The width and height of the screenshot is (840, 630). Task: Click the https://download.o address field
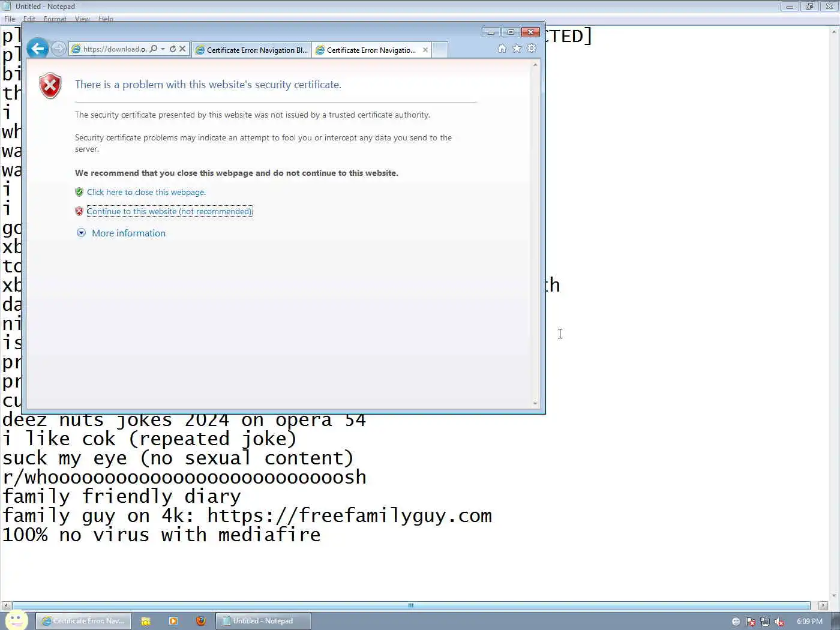click(x=115, y=49)
